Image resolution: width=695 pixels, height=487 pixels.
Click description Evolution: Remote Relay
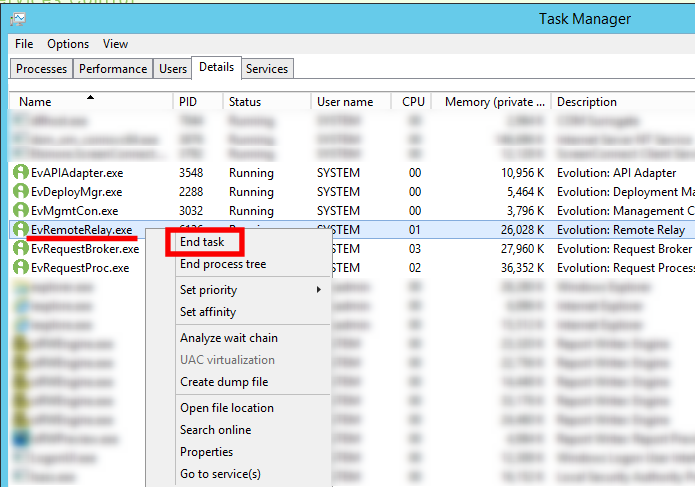pos(621,230)
